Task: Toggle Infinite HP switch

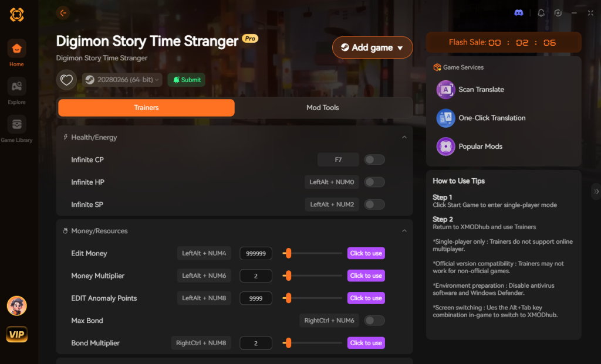Action: [374, 182]
